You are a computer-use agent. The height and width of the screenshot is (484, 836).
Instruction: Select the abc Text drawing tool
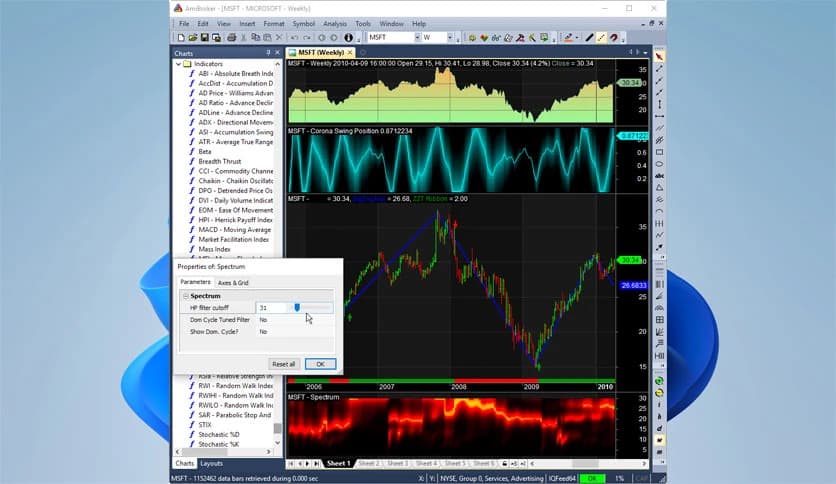(660, 176)
